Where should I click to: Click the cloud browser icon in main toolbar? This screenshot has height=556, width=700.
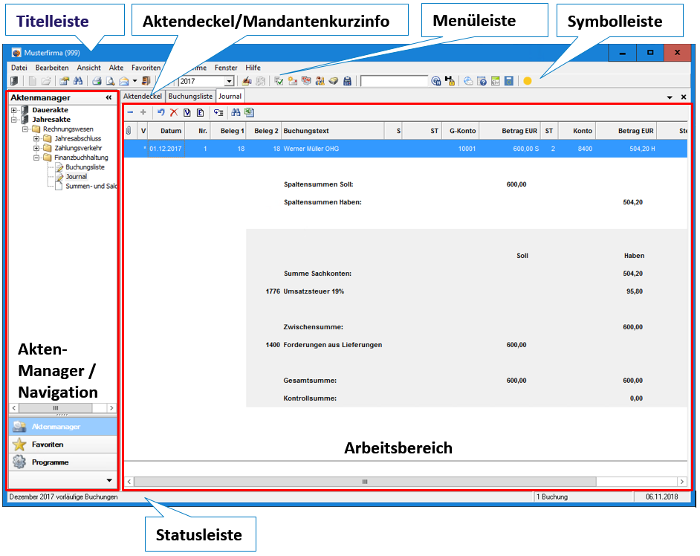point(468,81)
